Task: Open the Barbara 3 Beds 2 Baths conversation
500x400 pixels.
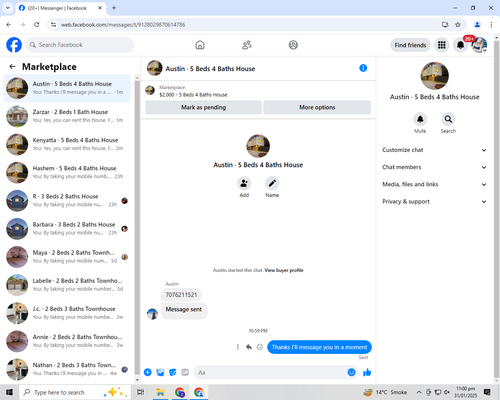Action: pos(67,229)
